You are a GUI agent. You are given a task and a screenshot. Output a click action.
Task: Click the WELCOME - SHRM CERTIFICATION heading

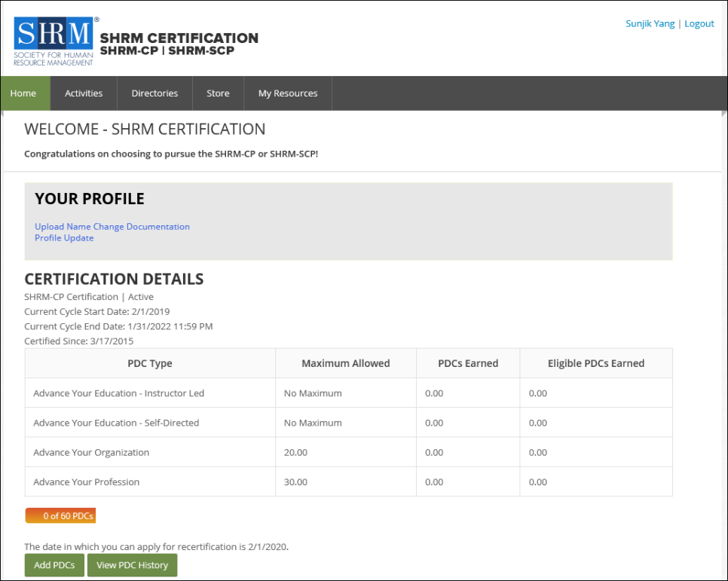pos(145,129)
